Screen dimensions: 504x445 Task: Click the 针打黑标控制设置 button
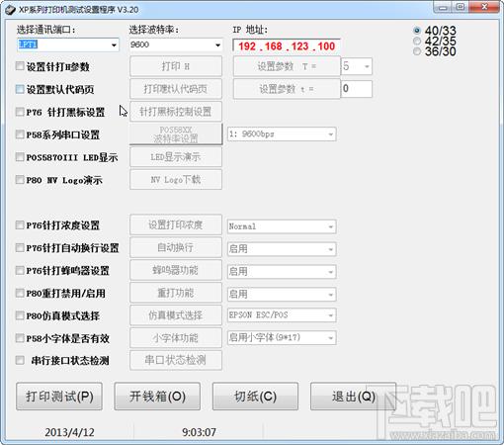point(176,112)
